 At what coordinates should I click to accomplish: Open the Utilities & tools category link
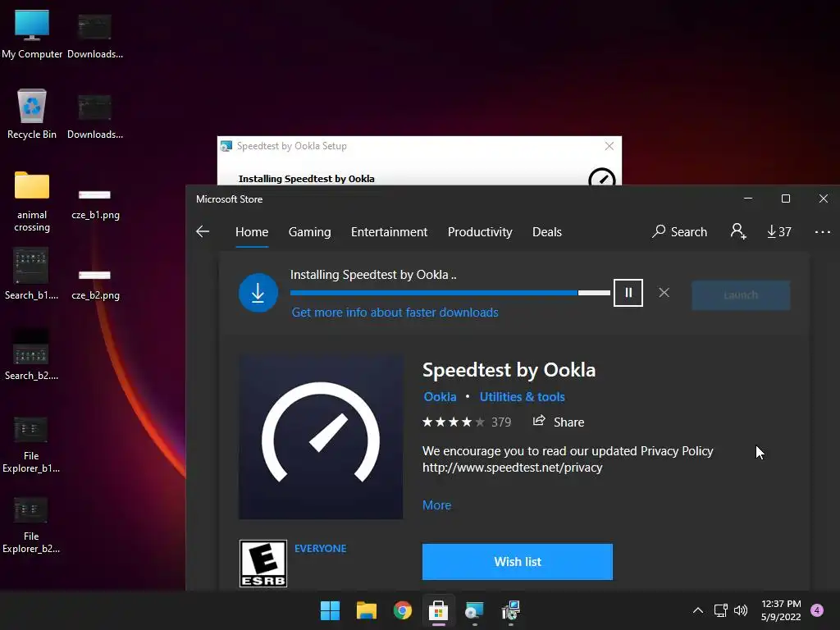pyautogui.click(x=522, y=397)
